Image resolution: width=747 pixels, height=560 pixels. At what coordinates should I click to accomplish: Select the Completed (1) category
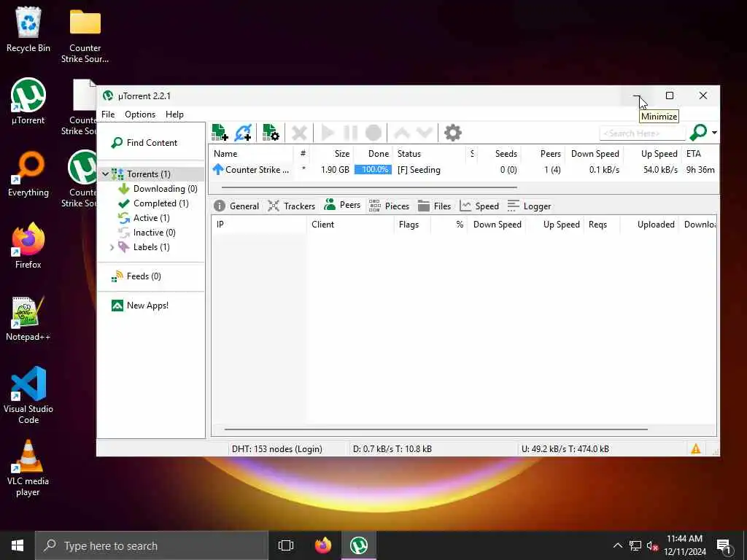[153, 203]
